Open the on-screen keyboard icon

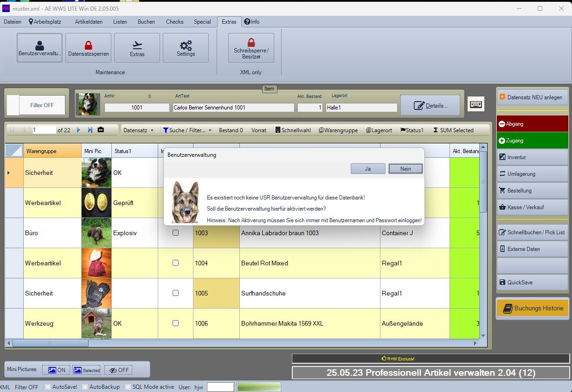(476, 104)
